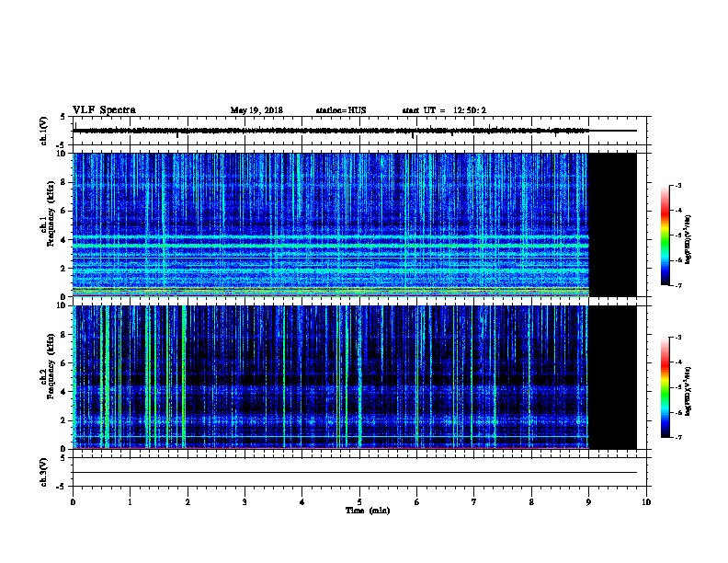The image size is (728, 563).
Task: Click the "1" minute tick on time axis
Action: pos(130,501)
